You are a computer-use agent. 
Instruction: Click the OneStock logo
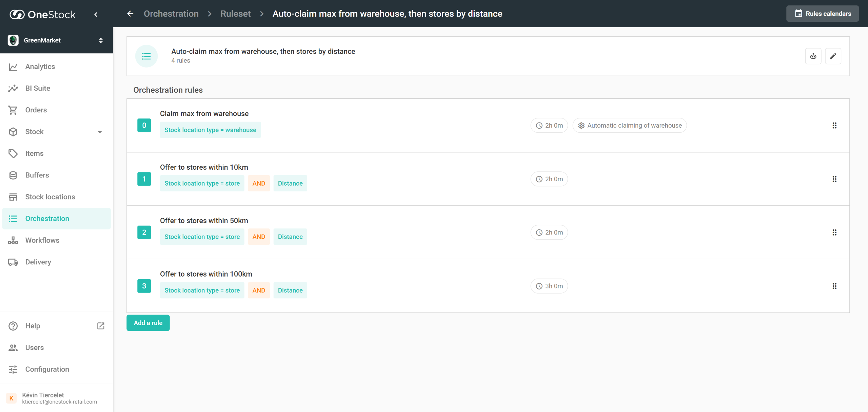[x=42, y=14]
